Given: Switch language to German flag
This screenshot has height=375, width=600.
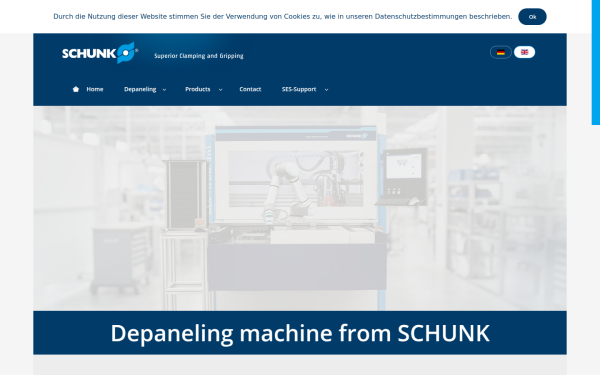Looking at the screenshot, I should point(501,52).
